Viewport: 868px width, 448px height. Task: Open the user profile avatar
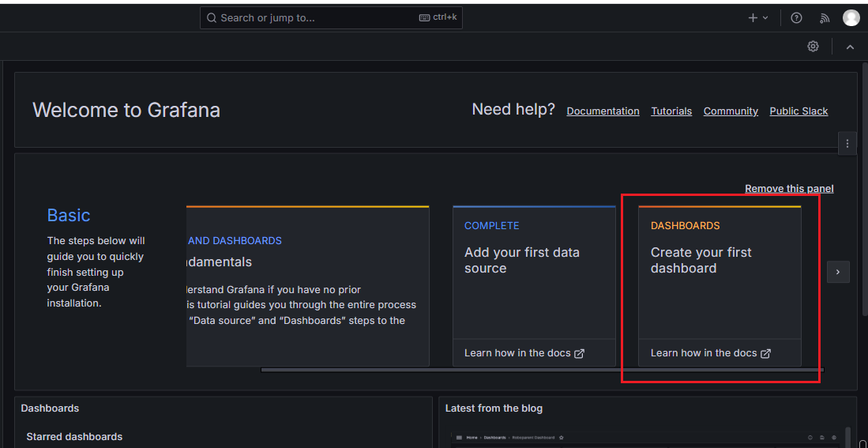pos(851,17)
